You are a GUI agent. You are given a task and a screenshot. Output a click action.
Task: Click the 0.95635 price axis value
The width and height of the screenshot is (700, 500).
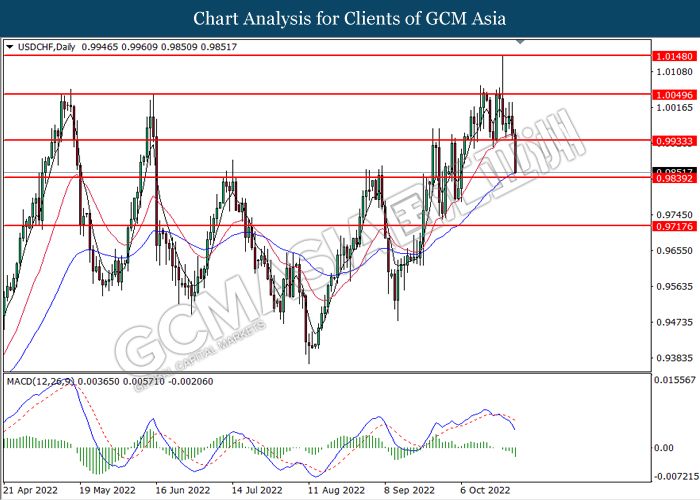[x=675, y=287]
